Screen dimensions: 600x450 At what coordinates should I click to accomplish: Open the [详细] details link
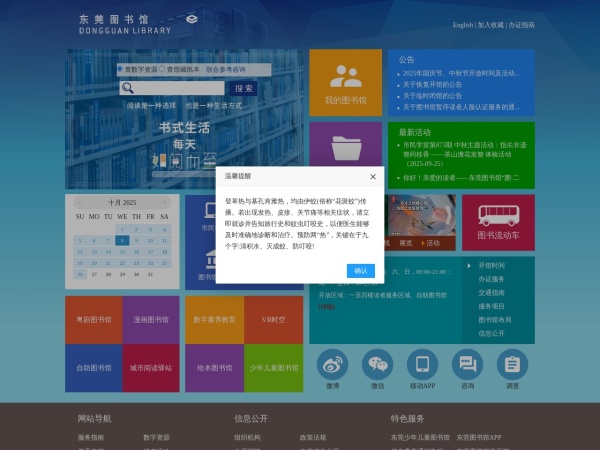(x=327, y=307)
